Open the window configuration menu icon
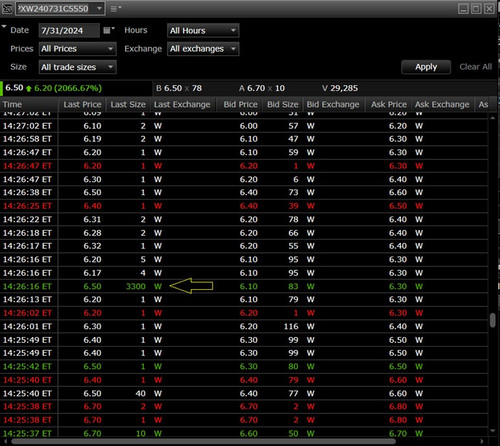 tap(115, 9)
